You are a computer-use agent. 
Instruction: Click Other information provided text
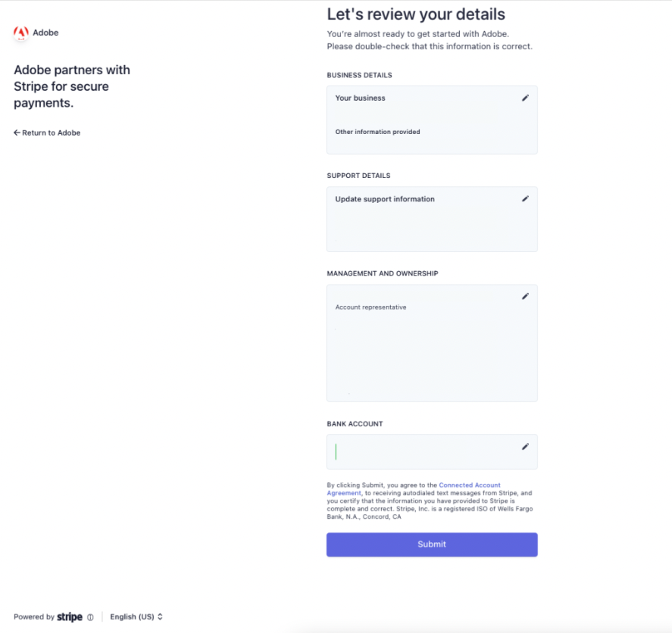tap(377, 132)
